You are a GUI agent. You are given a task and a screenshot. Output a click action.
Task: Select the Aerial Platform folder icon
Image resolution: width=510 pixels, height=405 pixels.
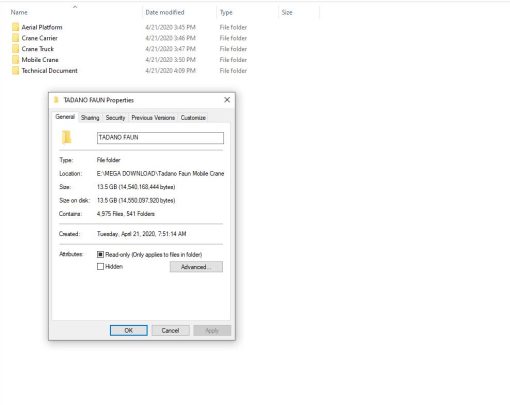pos(15,27)
